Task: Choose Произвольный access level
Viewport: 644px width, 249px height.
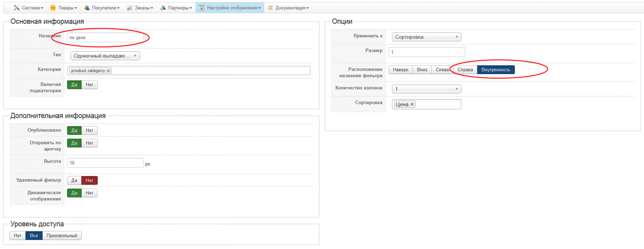Action: point(62,235)
